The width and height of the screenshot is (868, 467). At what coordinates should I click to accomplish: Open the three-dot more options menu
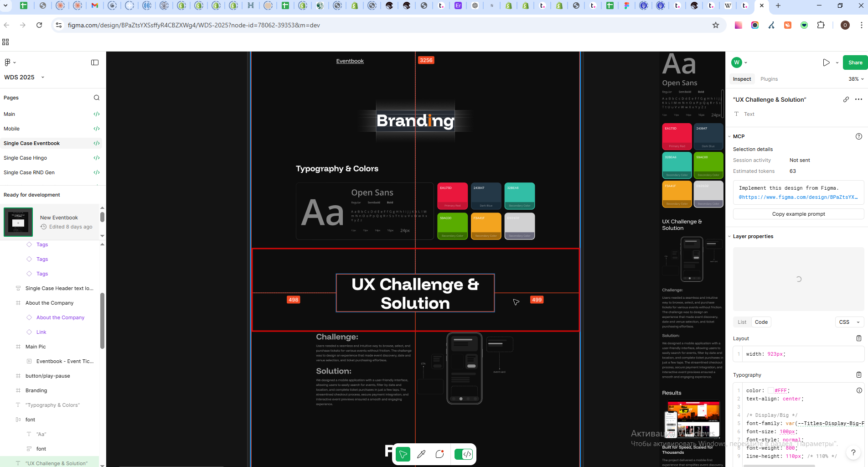(x=859, y=99)
